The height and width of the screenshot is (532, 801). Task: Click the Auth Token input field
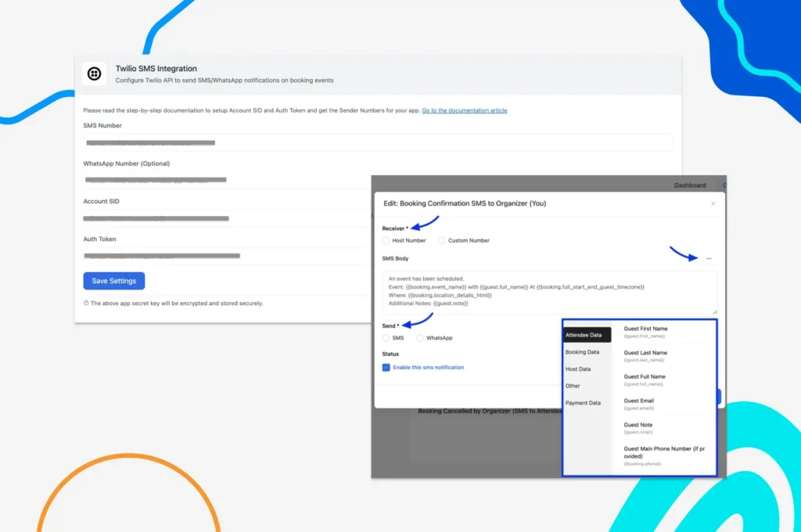coord(227,256)
